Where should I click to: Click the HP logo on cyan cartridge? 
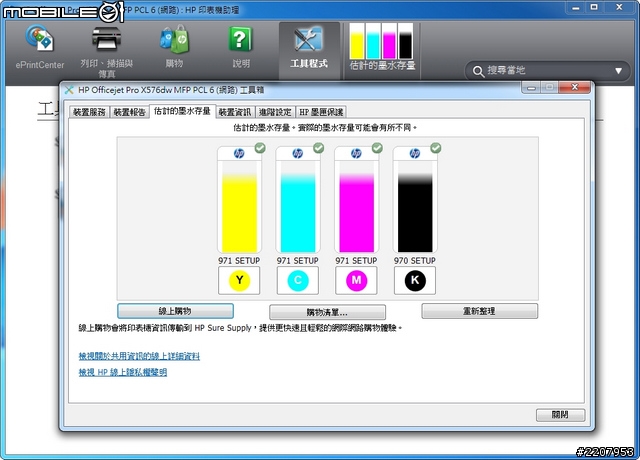pyautogui.click(x=298, y=153)
